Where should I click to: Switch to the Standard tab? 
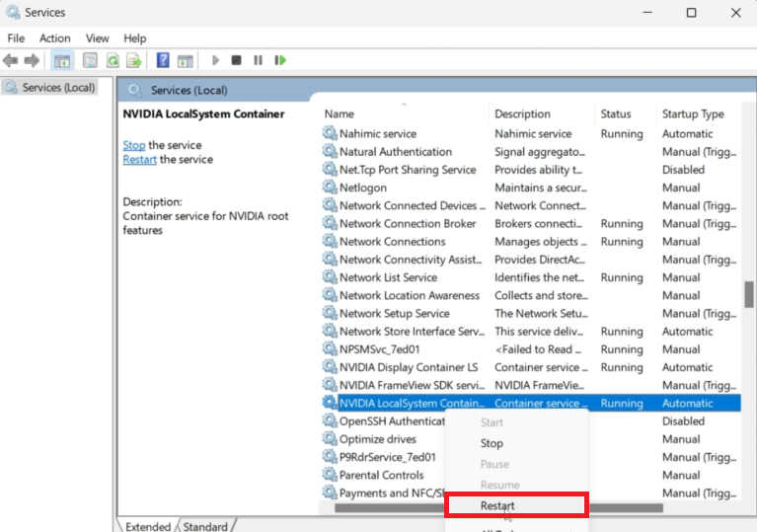coord(205,526)
